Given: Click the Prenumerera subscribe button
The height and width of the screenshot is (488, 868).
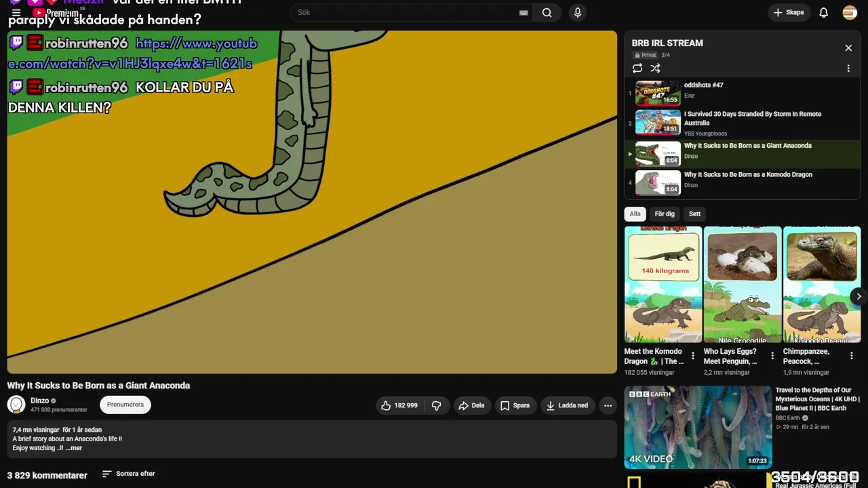Looking at the screenshot, I should click(x=125, y=405).
